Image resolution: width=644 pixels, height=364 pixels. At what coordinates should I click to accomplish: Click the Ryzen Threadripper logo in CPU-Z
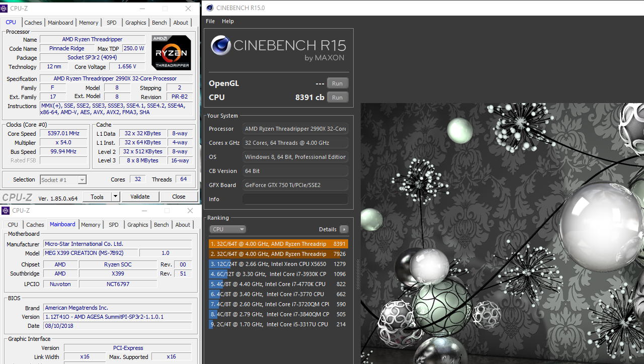(x=171, y=52)
